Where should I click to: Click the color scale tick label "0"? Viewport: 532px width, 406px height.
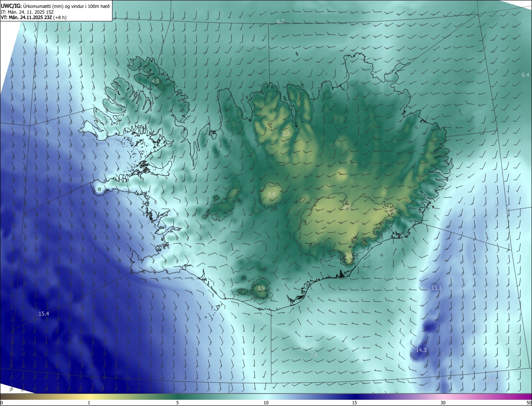click(2, 403)
